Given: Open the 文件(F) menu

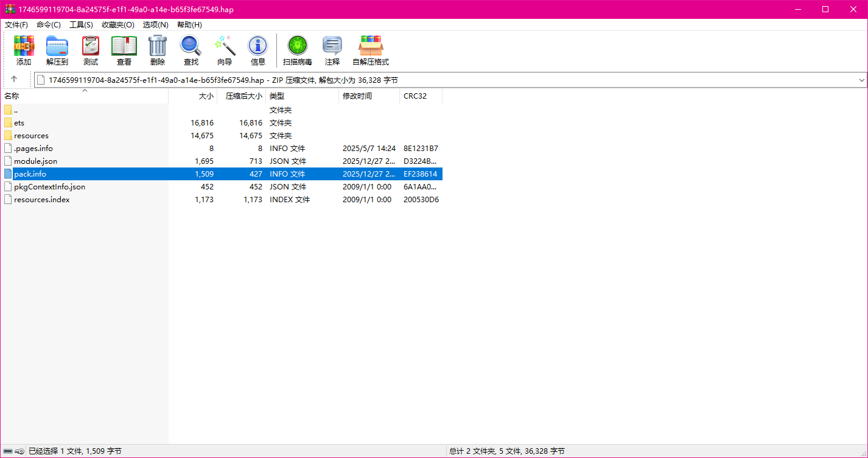Looking at the screenshot, I should coord(16,24).
